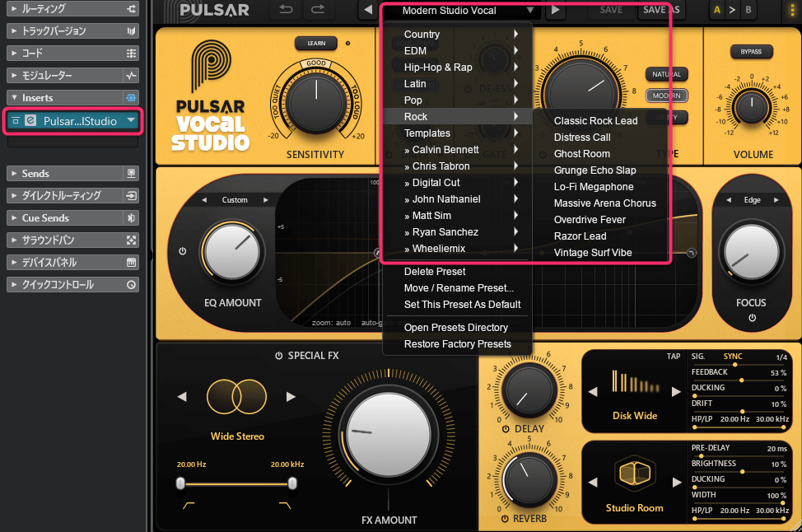This screenshot has width=802, height=532.
Task: Click the track version icon in トラックバージョン row
Action: [132, 31]
